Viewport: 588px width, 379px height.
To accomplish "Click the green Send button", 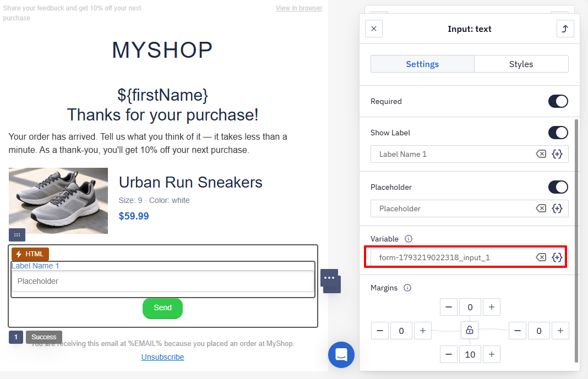I will coord(162,308).
